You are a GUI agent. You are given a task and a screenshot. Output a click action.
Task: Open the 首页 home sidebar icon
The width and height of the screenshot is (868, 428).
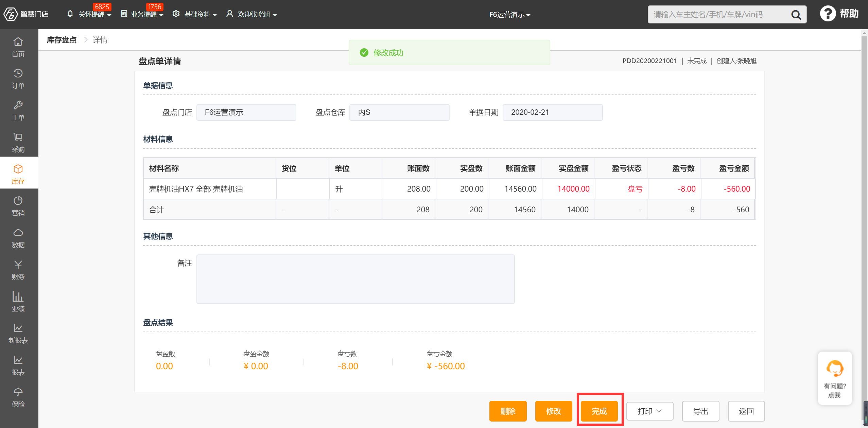18,42
